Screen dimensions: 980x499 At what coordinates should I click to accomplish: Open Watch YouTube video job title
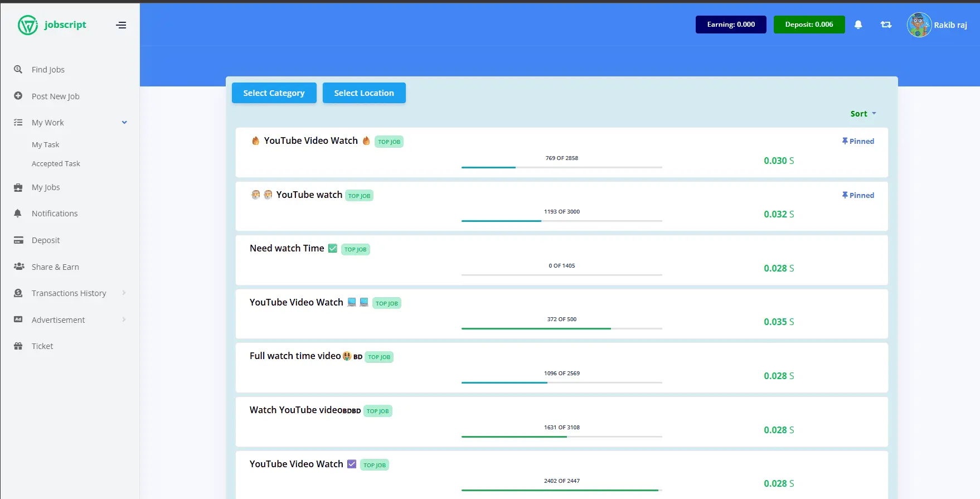pyautogui.click(x=305, y=410)
